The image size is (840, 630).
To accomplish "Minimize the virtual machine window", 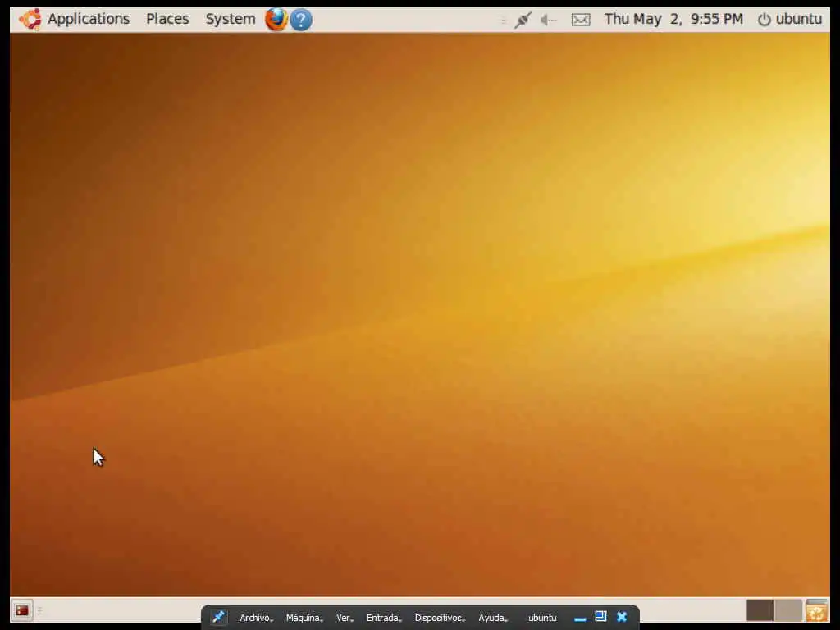I will click(x=580, y=619).
